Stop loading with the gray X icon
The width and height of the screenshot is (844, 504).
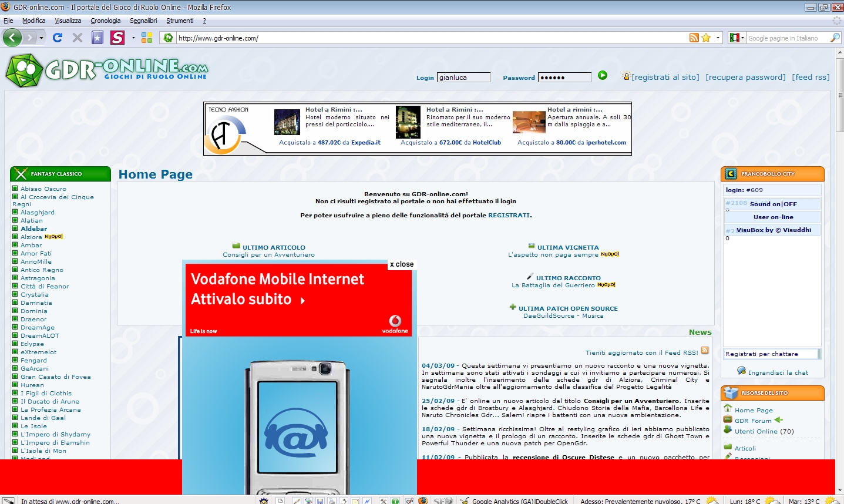click(78, 38)
